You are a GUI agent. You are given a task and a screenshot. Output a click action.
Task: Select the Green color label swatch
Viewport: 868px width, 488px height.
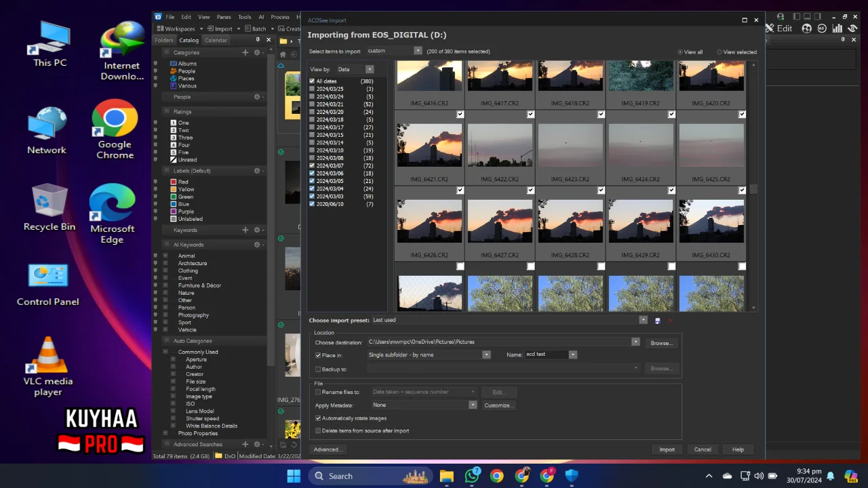point(174,197)
